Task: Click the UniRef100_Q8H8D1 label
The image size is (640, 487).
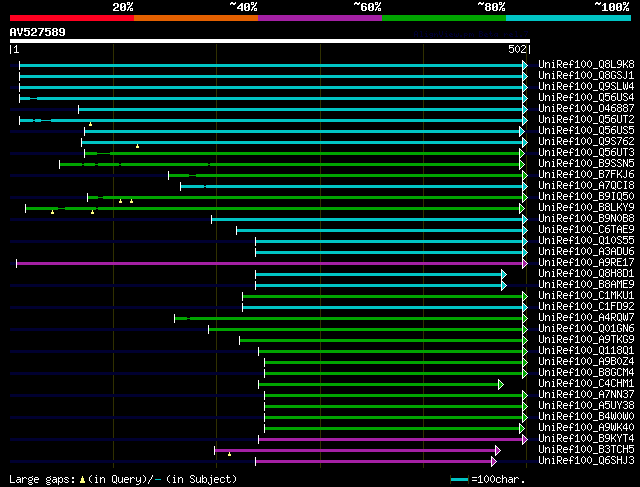Action: [586, 274]
